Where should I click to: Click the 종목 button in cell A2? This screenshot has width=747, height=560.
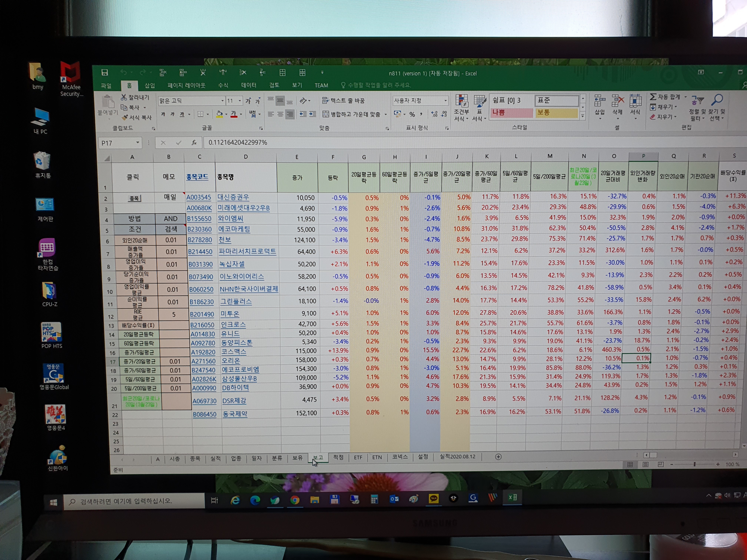coord(134,198)
